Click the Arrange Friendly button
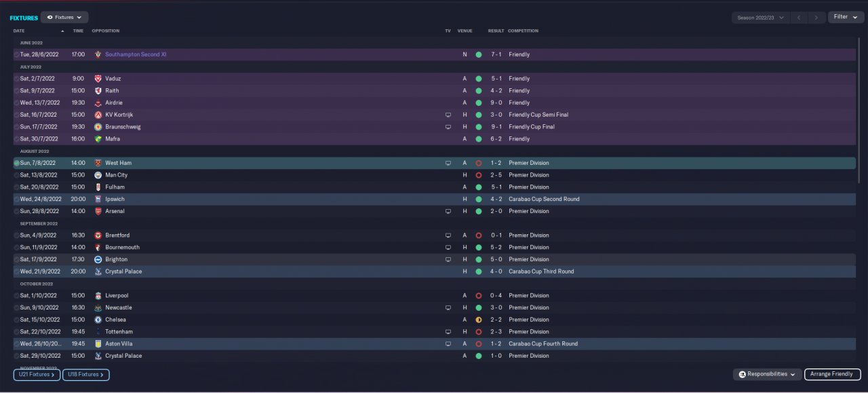This screenshot has width=868, height=393. [832, 374]
